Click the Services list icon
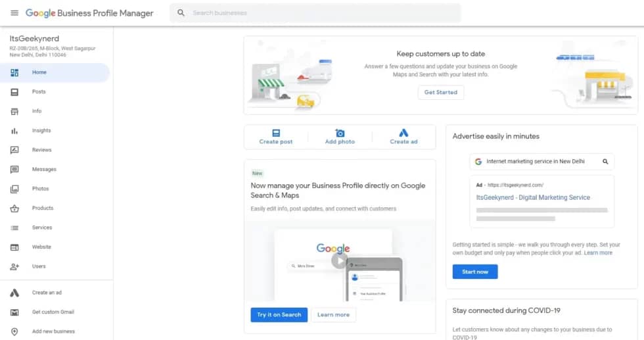The image size is (644, 340). 14,228
